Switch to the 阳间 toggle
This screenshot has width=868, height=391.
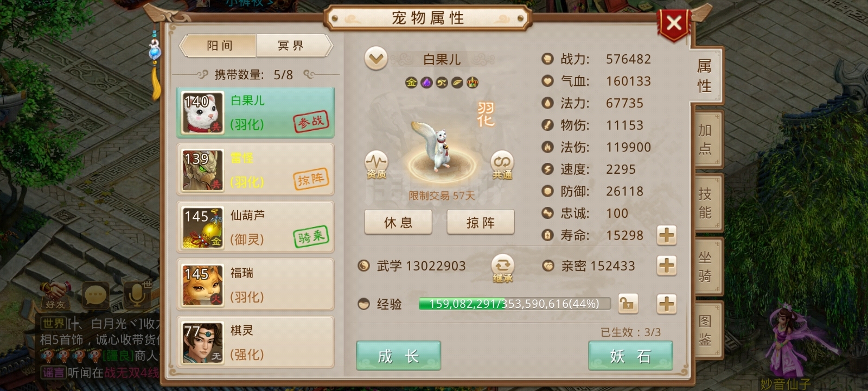pyautogui.click(x=218, y=46)
